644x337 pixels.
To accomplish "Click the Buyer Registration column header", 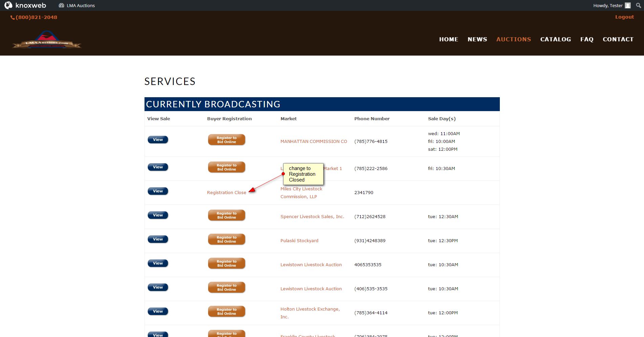I will click(x=229, y=119).
